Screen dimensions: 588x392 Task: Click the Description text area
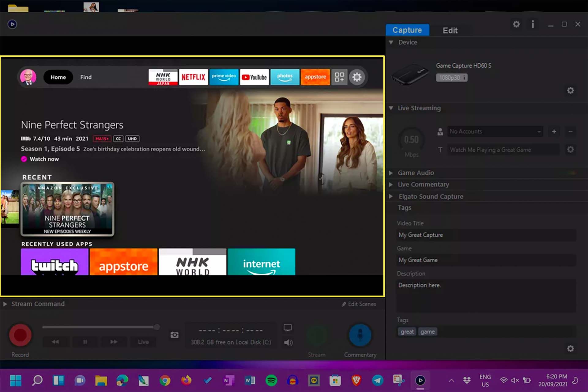click(x=486, y=295)
